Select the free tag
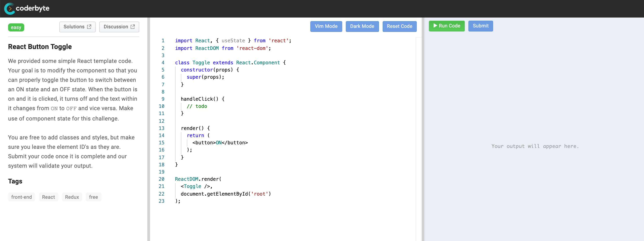The image size is (644, 241). [93, 197]
